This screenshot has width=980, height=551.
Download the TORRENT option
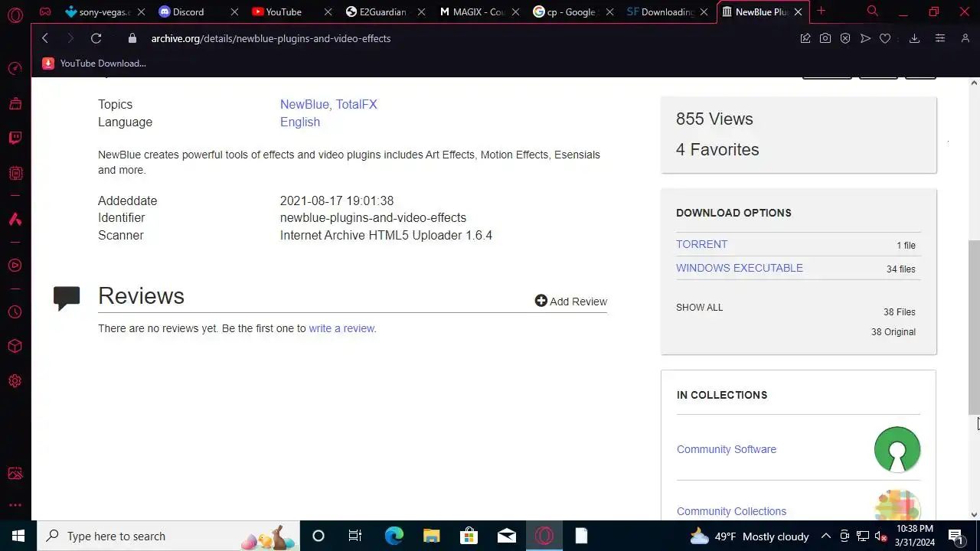pos(702,244)
